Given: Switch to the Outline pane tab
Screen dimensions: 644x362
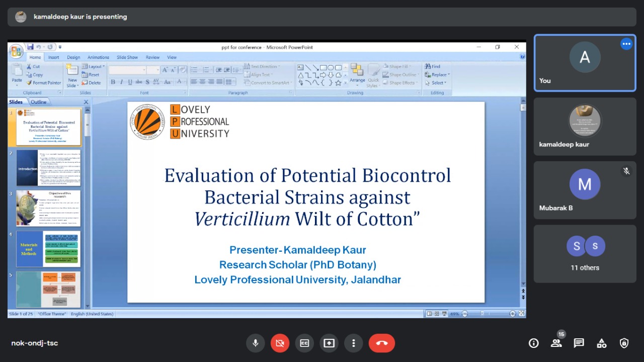Looking at the screenshot, I should [38, 102].
